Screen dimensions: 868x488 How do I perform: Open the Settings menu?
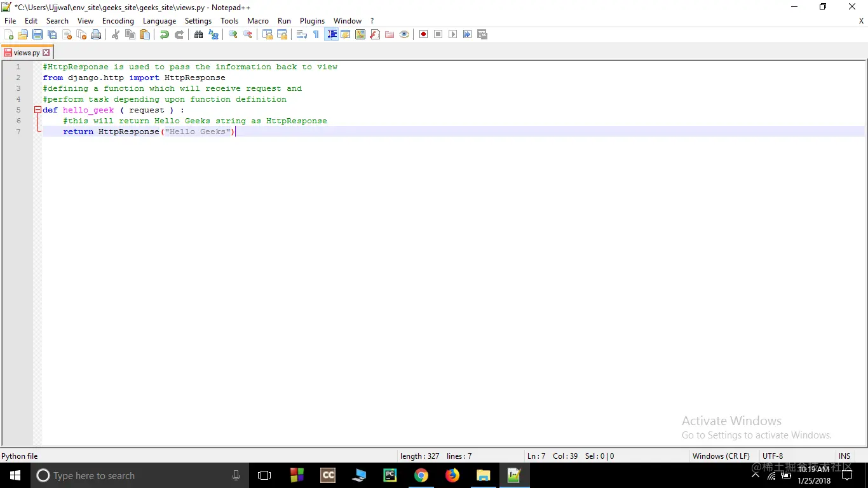pyautogui.click(x=198, y=20)
